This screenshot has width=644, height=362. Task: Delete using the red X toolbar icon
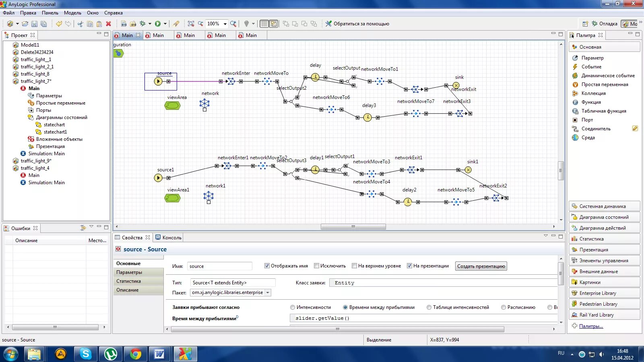[x=108, y=24]
